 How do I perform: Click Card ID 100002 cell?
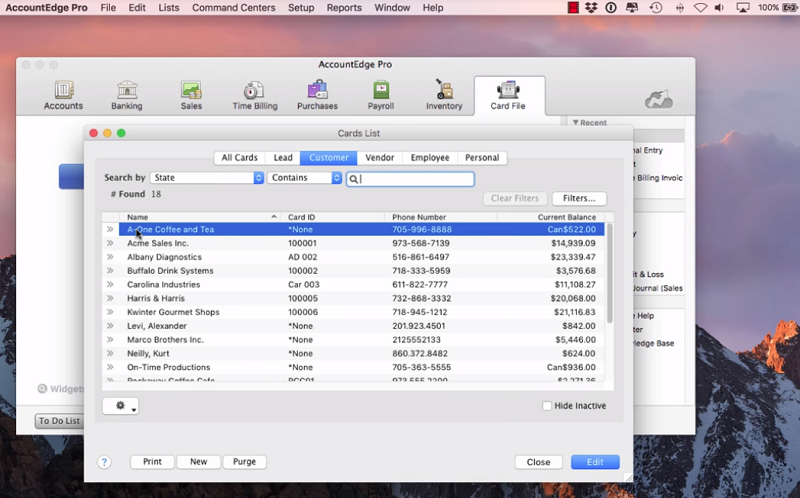coord(303,270)
